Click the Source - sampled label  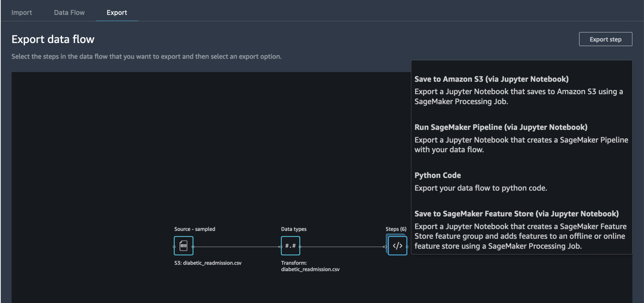click(x=194, y=229)
